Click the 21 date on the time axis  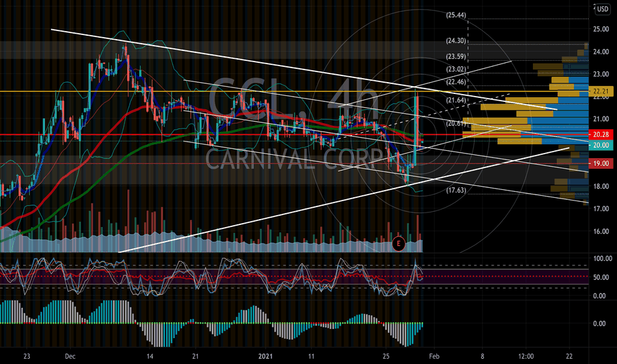195,357
